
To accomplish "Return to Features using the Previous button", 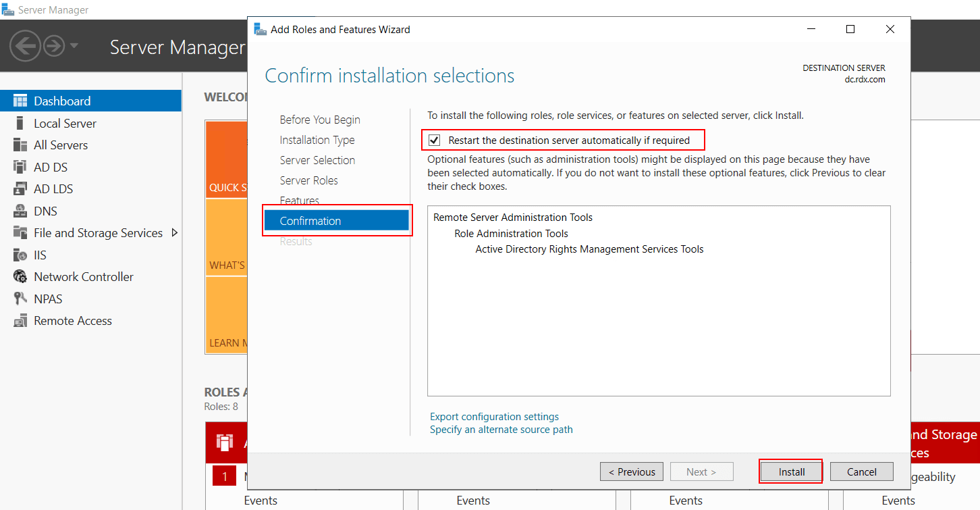I will pyautogui.click(x=631, y=471).
